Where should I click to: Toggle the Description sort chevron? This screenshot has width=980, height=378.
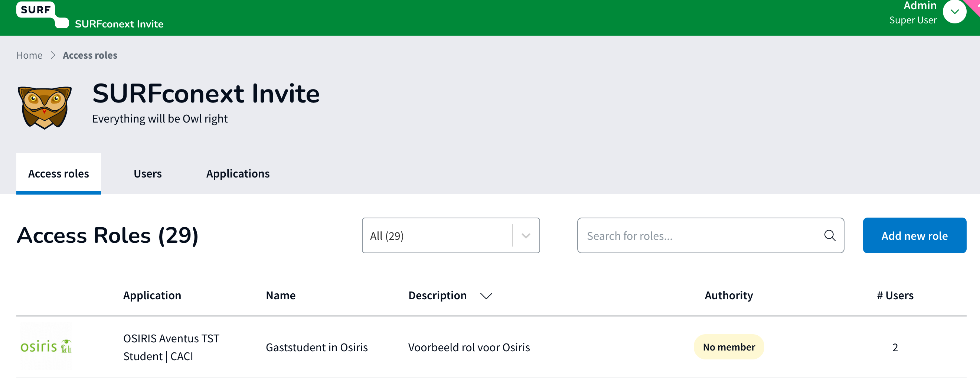[486, 296]
